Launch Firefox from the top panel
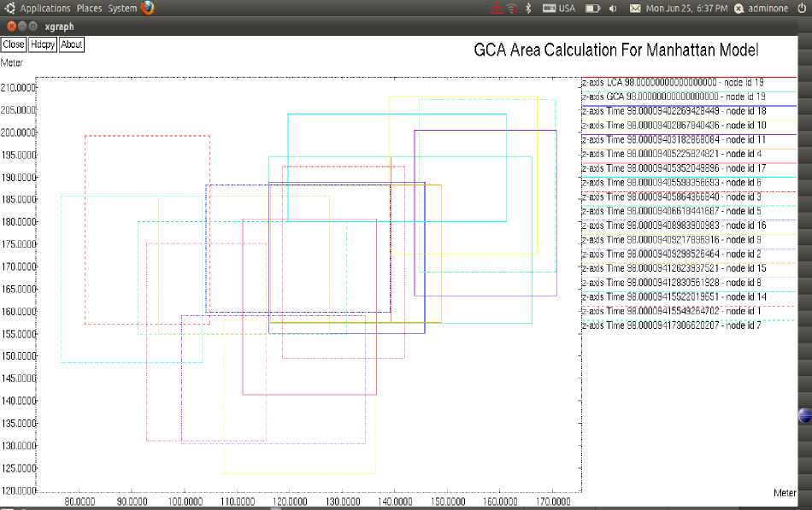 [x=148, y=8]
